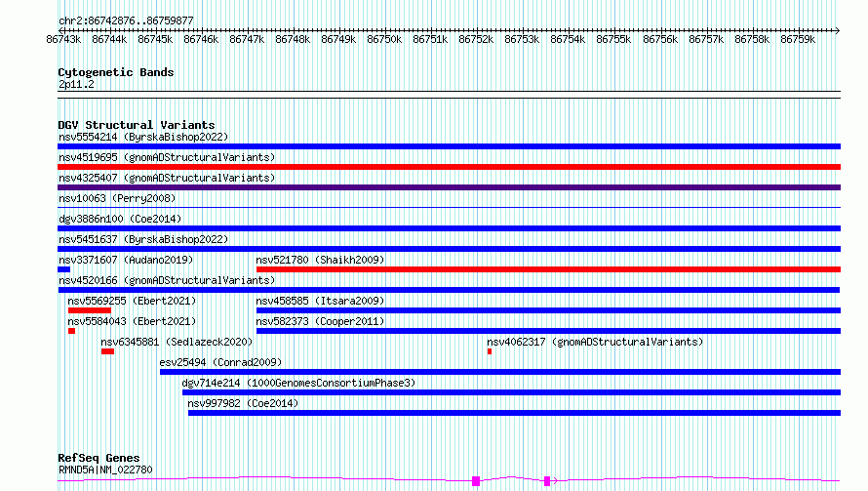Screen dimensions: 868x491
Task: Click the 86746k ruler tick
Action: [201, 39]
